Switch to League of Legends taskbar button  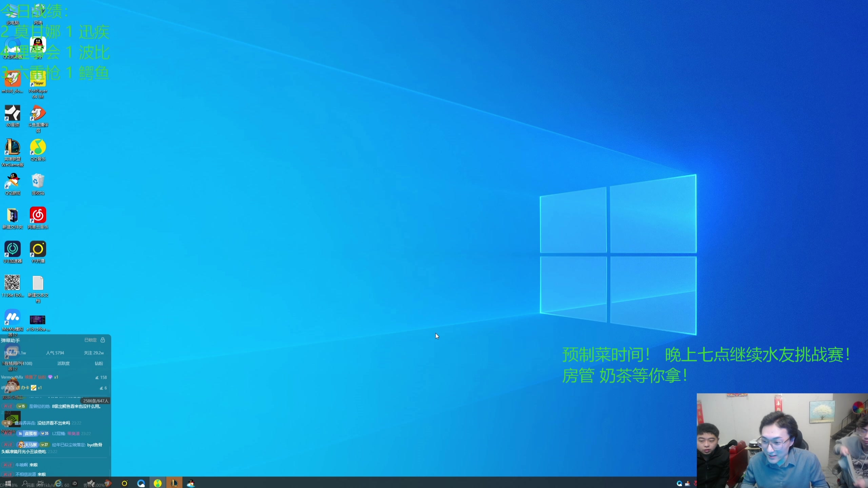pos(174,483)
